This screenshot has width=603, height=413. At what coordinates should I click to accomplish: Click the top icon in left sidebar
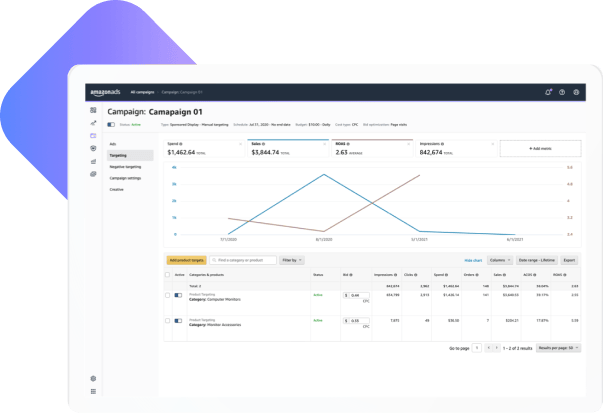pos(93,110)
